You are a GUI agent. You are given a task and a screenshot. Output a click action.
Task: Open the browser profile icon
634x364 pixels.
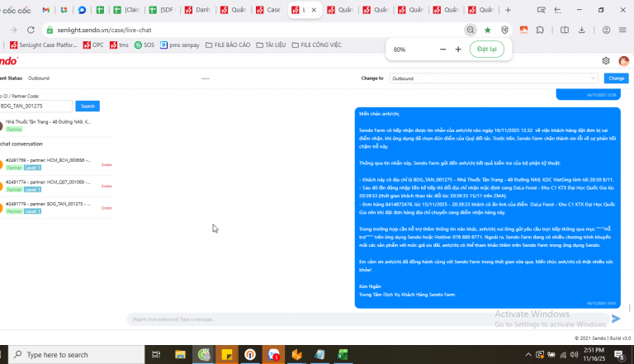[x=606, y=30]
